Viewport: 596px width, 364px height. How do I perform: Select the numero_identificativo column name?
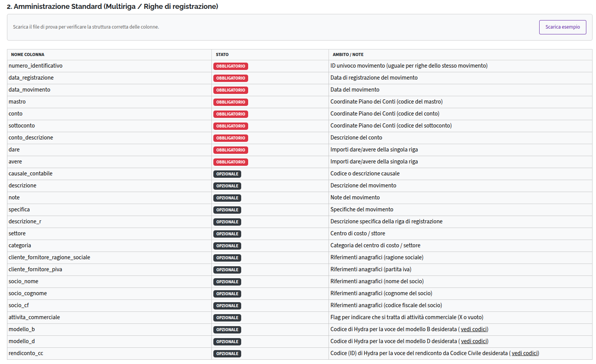point(36,66)
